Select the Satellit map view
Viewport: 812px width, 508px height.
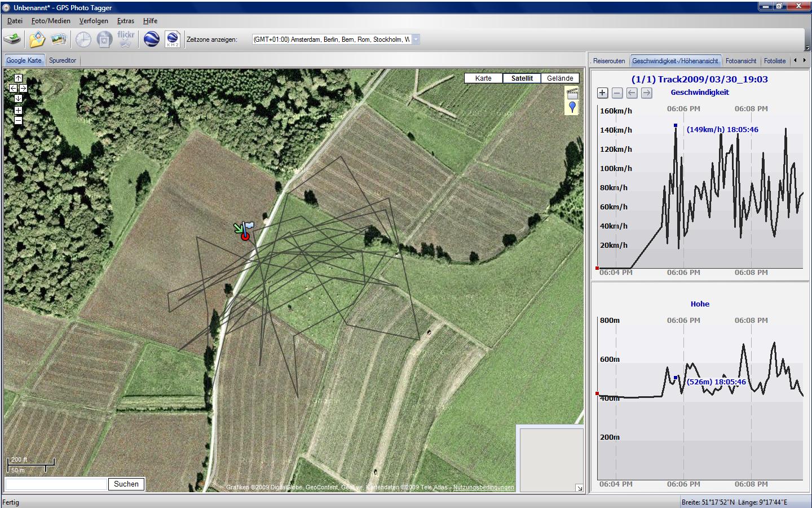click(522, 78)
